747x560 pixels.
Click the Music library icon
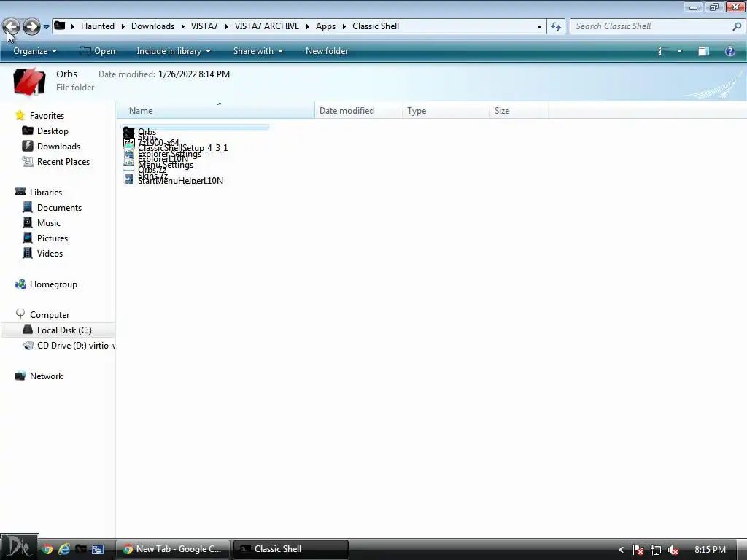pos(28,222)
